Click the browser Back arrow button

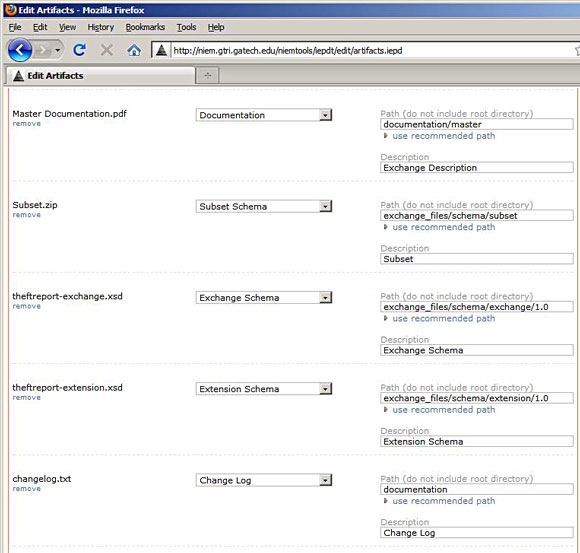(x=20, y=50)
